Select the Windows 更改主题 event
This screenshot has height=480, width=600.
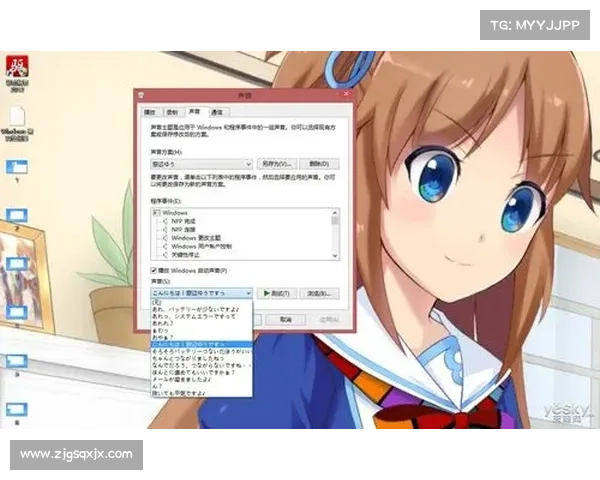click(196, 238)
